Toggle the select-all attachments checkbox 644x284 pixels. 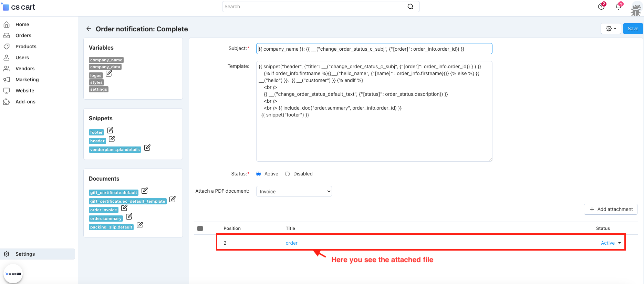200,229
